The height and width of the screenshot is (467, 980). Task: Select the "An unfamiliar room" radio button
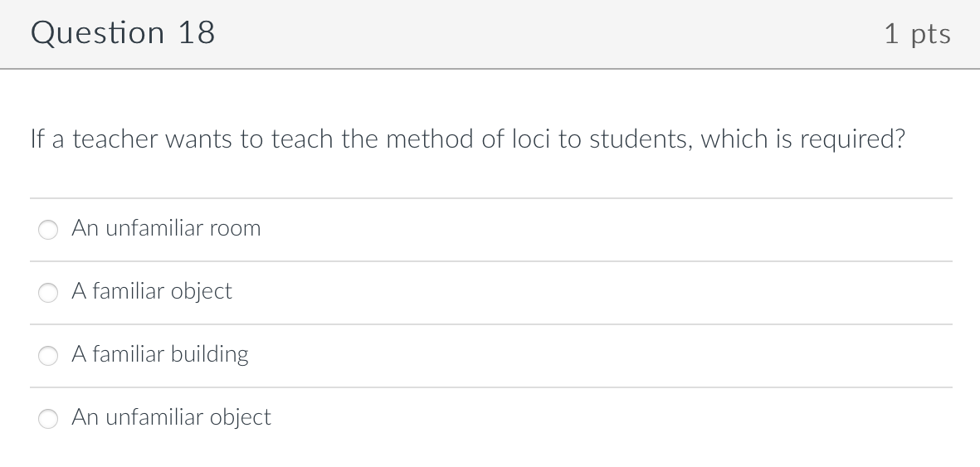(x=49, y=230)
